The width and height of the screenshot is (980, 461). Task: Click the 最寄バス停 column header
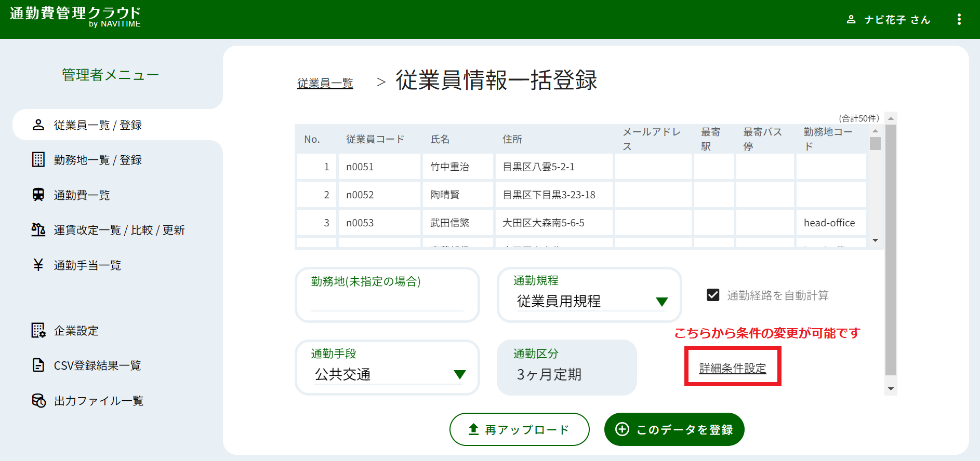click(763, 139)
